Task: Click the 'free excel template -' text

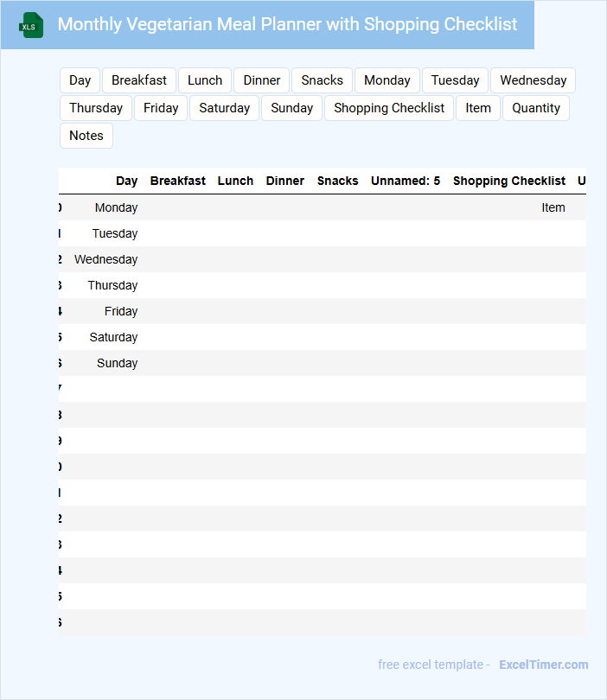Action: [x=434, y=665]
